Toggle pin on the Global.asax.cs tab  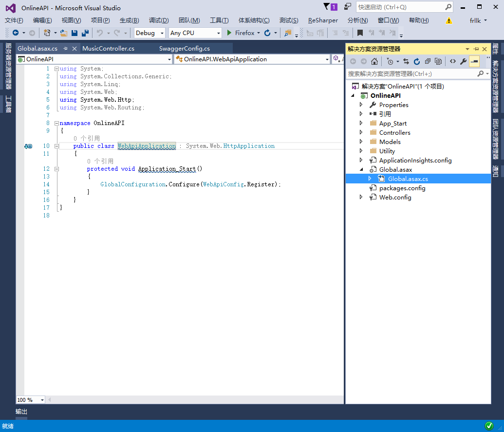click(66, 49)
